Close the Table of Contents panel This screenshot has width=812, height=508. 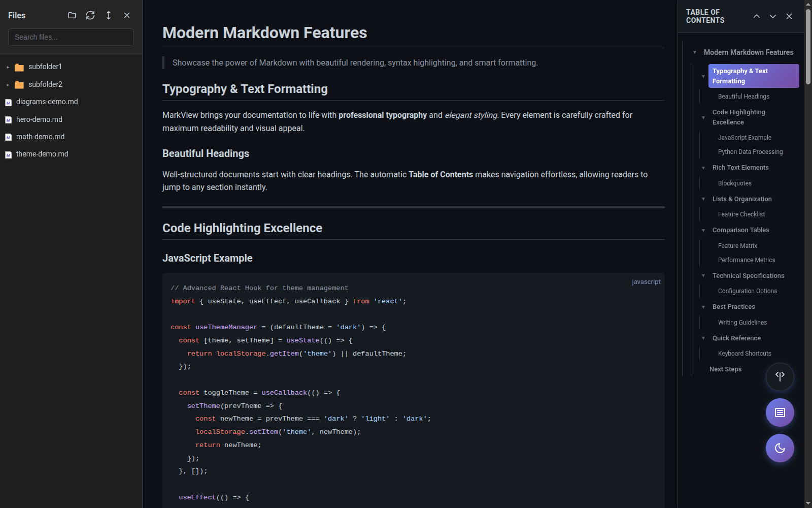(789, 16)
